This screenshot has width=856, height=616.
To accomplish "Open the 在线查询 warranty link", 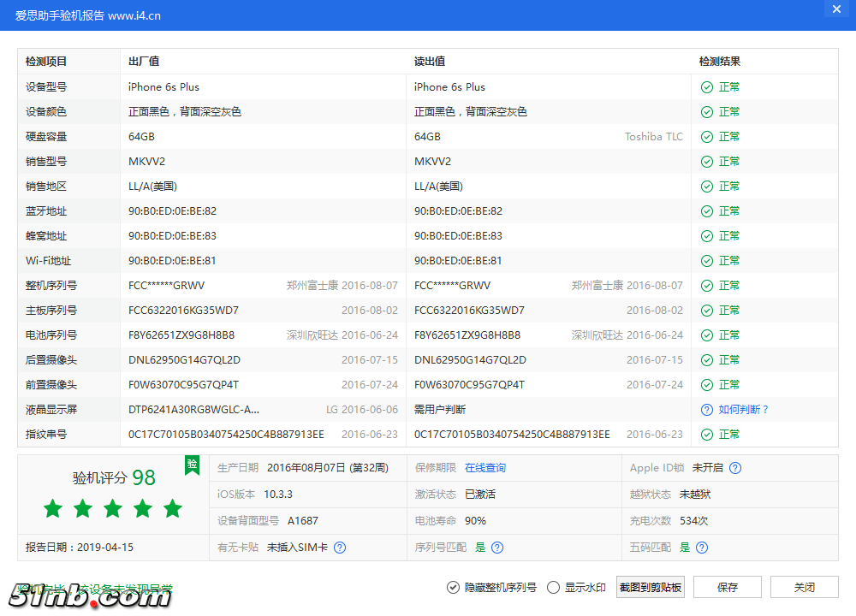I will tap(485, 468).
